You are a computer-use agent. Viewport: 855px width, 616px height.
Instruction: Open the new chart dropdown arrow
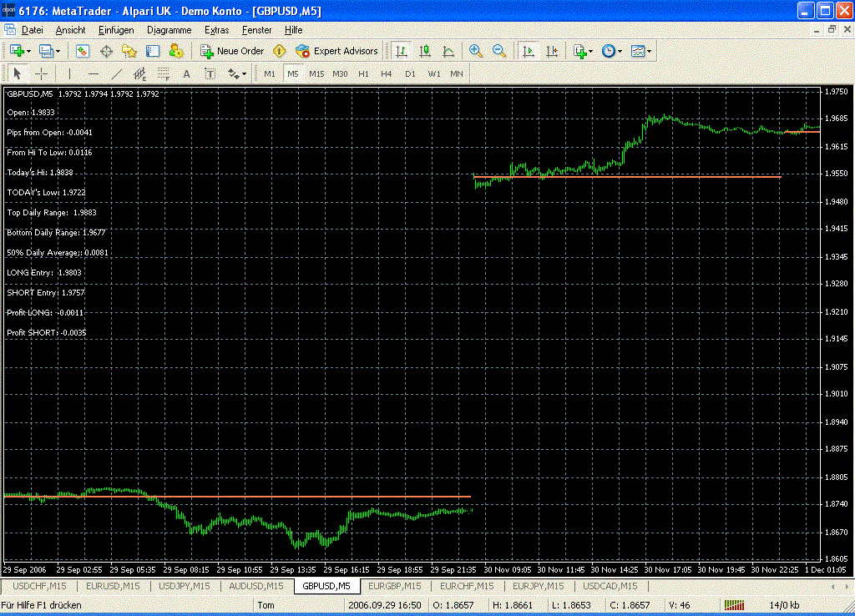(30, 51)
